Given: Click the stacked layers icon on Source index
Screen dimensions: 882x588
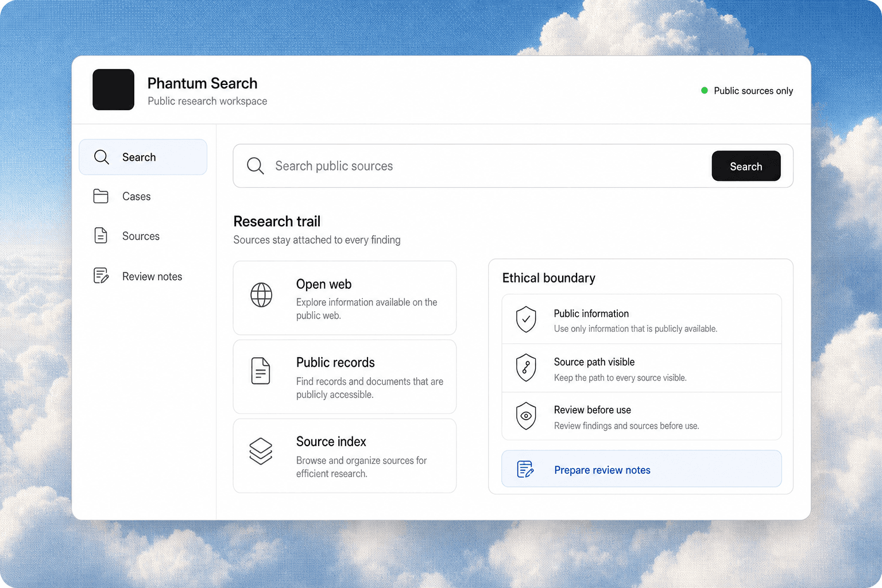Looking at the screenshot, I should (261, 451).
